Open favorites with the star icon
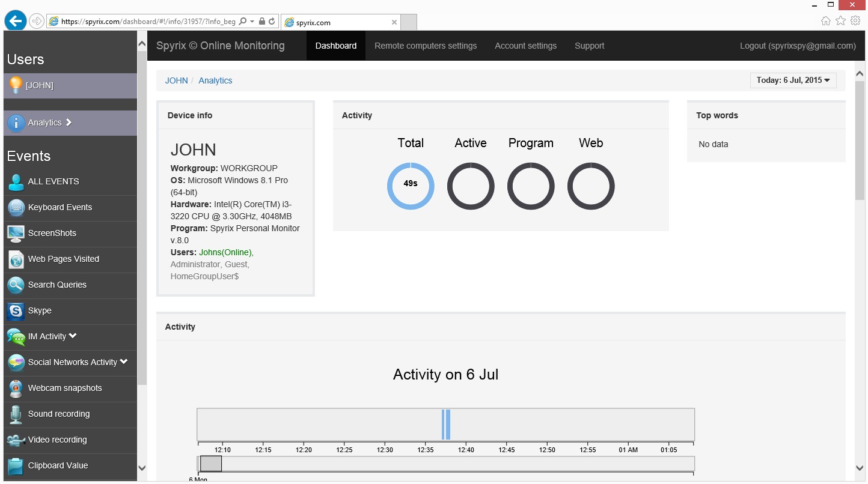868x484 pixels. [x=840, y=21]
